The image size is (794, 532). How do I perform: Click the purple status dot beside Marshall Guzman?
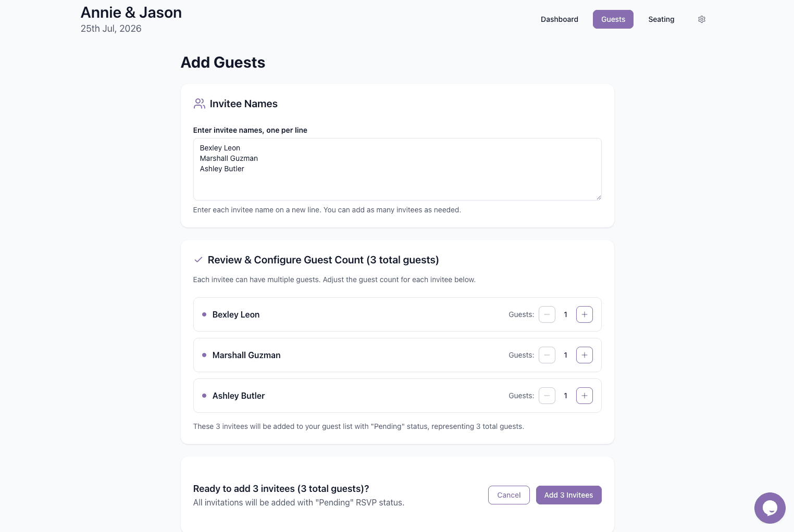[204, 355]
